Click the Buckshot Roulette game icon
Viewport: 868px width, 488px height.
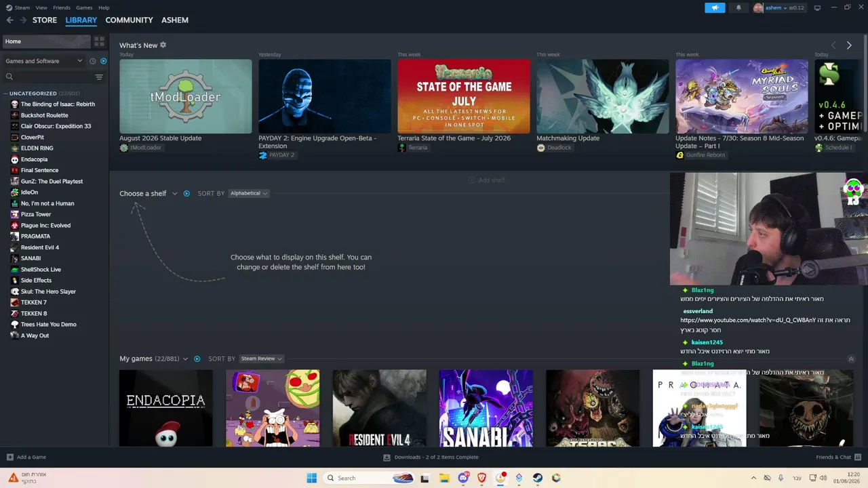point(14,115)
